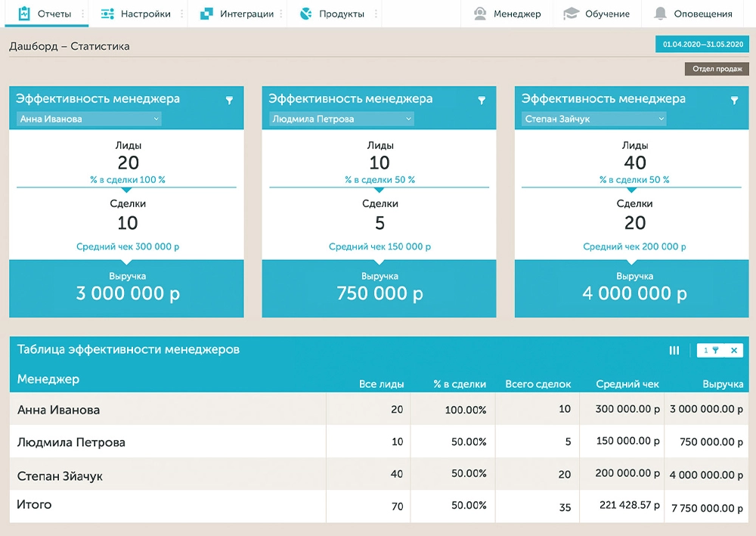Toggle filter on Анна Иванова widget
The height and width of the screenshot is (536, 756).
pyautogui.click(x=231, y=99)
